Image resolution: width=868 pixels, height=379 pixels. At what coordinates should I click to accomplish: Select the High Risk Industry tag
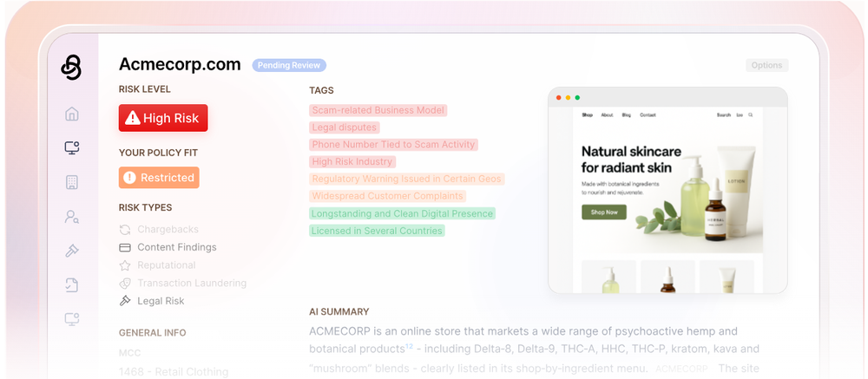(x=352, y=161)
